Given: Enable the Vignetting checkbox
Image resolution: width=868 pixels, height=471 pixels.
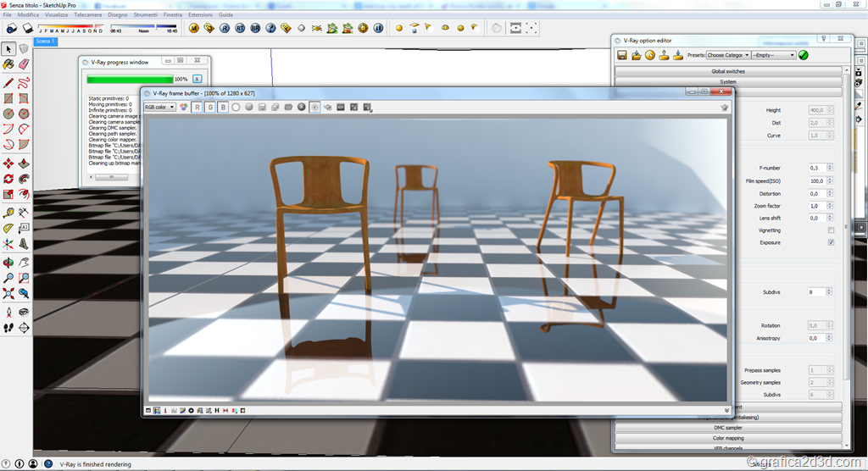Looking at the screenshot, I should pos(831,230).
